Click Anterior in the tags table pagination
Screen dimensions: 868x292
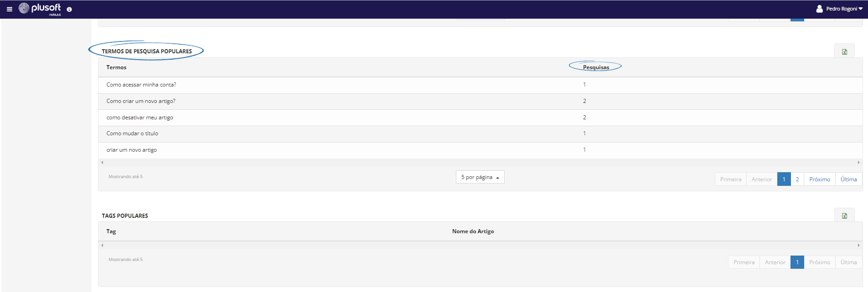click(x=775, y=262)
